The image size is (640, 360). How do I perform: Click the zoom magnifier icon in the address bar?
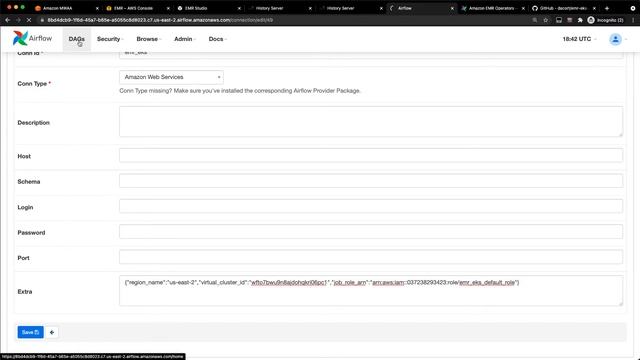pyautogui.click(x=535, y=20)
